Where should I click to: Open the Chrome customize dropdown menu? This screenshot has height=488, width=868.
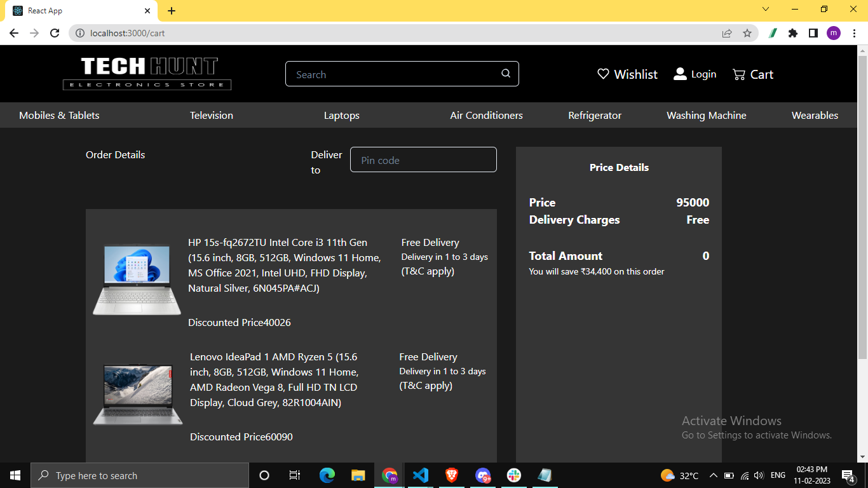point(853,32)
